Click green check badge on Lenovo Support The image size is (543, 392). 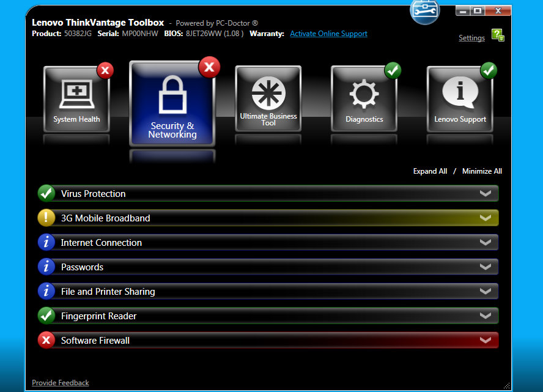click(x=489, y=71)
